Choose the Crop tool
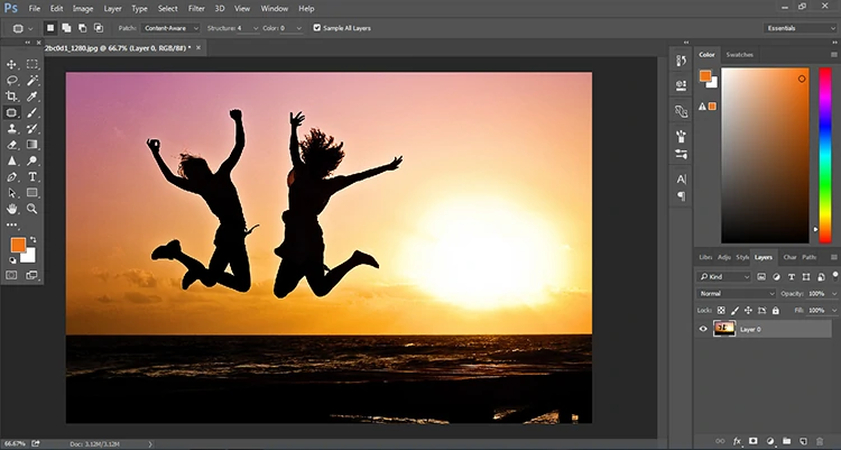The height and width of the screenshot is (450, 841). [x=12, y=96]
